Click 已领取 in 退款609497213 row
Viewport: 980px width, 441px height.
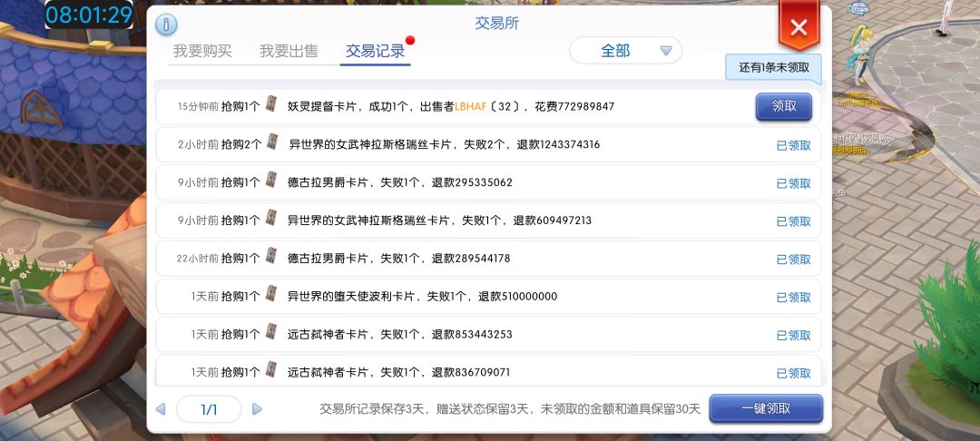coord(794,221)
